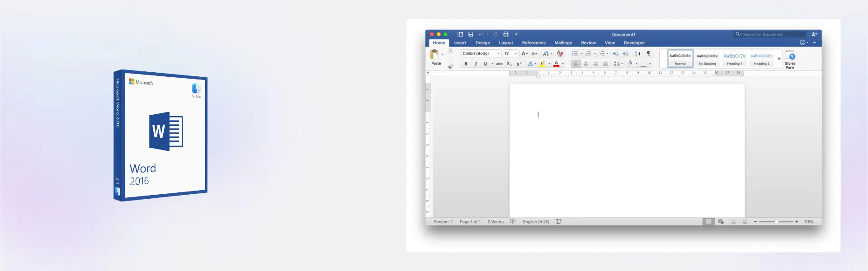
Task: Expand the Paste options arrow
Action: 443,54
